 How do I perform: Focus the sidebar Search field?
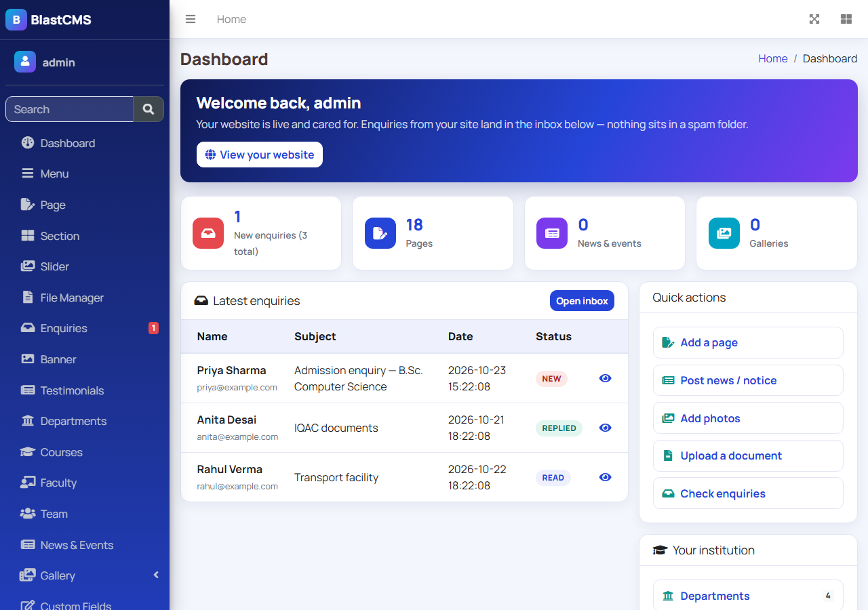pos(69,109)
